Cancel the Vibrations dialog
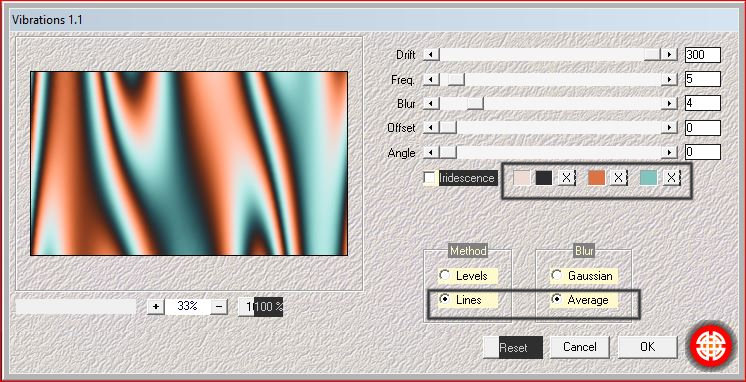 pyautogui.click(x=579, y=347)
